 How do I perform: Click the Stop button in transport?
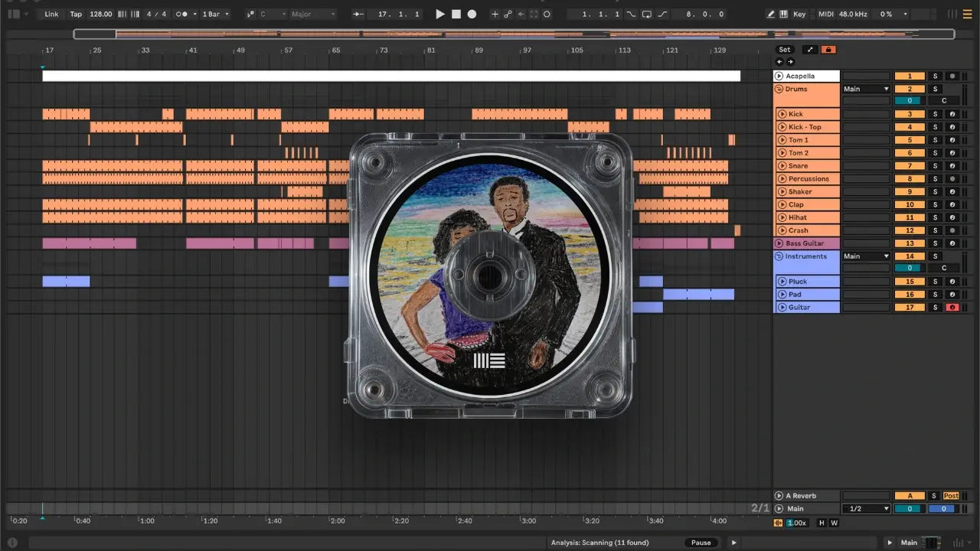[x=456, y=14]
